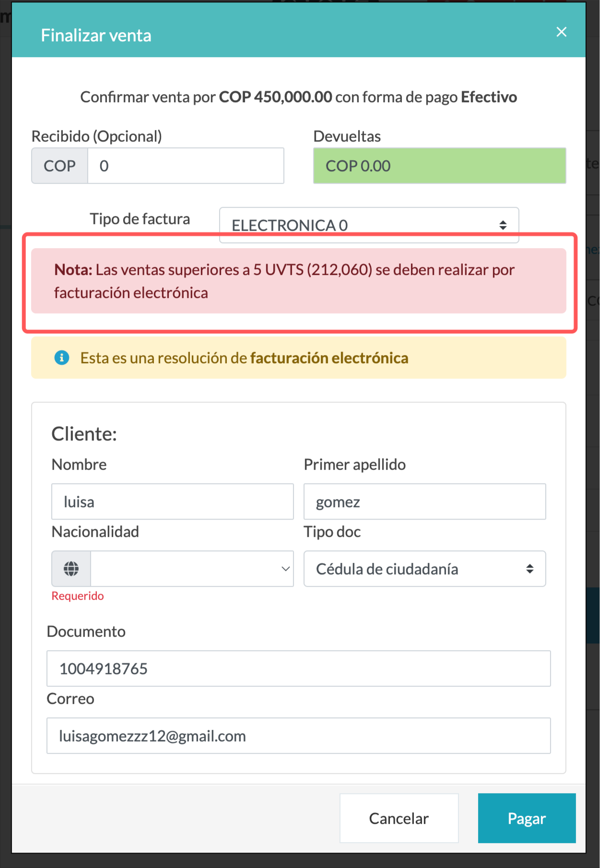Screen dimensions: 600x868
Task: Click the Primer apellido field with gomez
Action: click(x=424, y=501)
